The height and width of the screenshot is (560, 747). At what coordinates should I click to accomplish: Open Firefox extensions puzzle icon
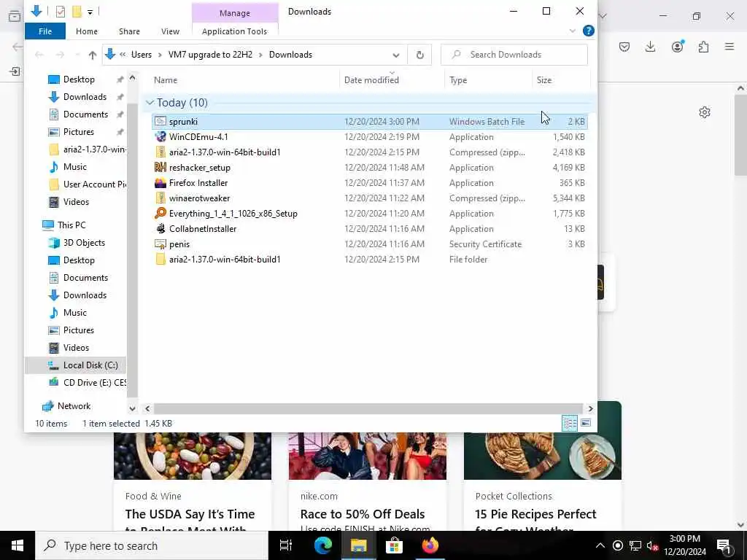click(703, 47)
